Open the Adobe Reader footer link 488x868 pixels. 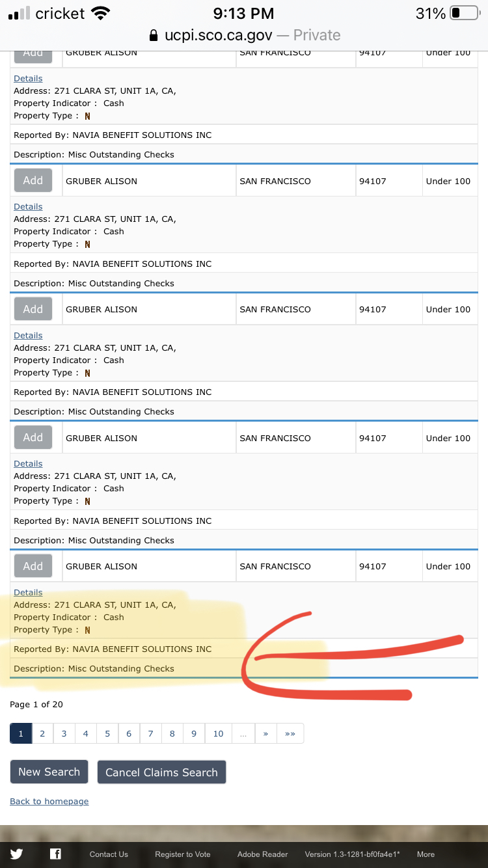click(x=263, y=854)
